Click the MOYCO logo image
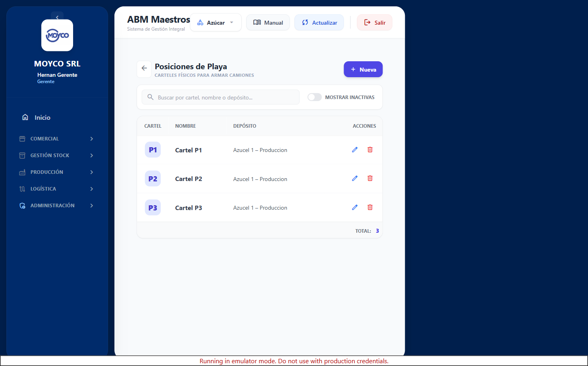 click(57, 35)
